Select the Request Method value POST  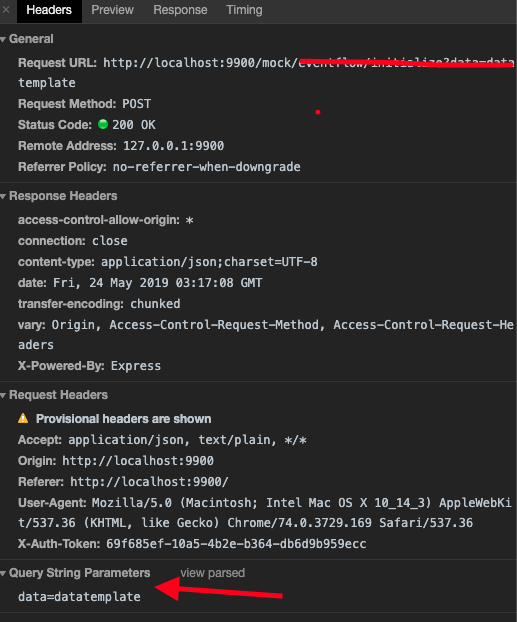click(136, 104)
